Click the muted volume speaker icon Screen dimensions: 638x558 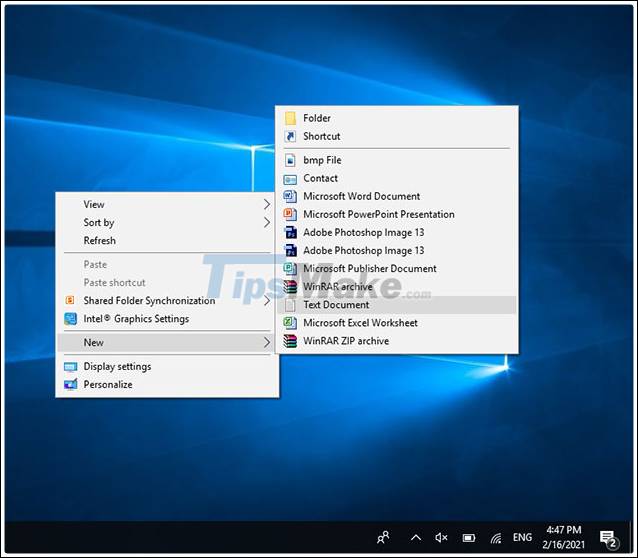click(441, 538)
